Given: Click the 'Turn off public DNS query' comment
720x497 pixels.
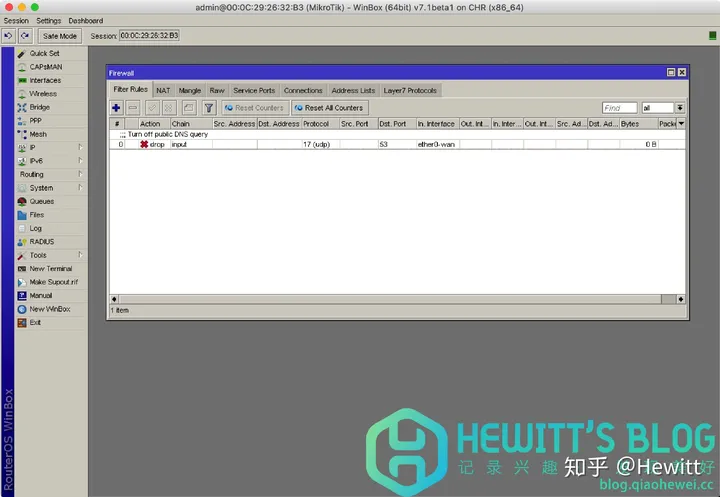Looking at the screenshot, I should click(168, 135).
